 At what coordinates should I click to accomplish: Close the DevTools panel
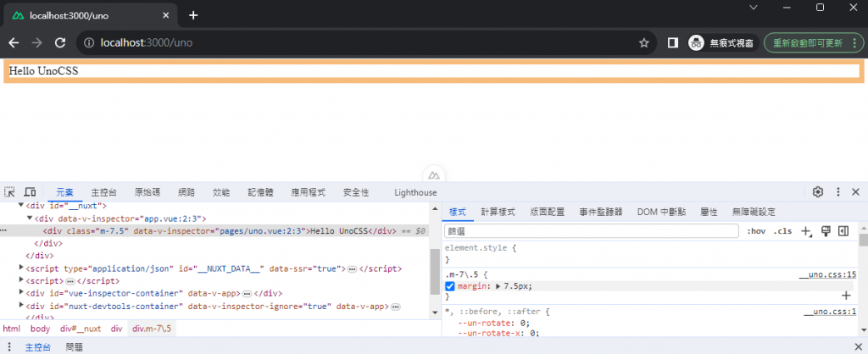coord(855,192)
